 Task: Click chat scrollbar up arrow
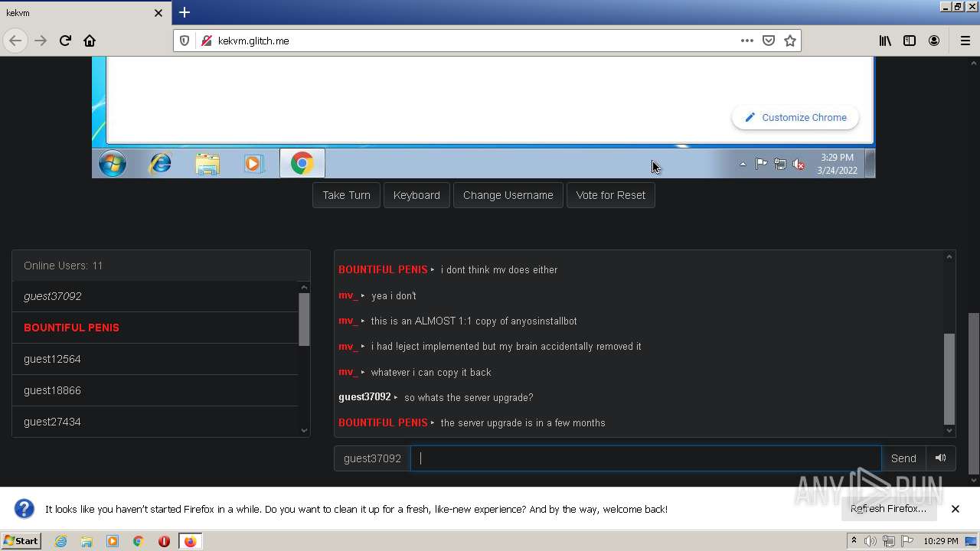(949, 257)
